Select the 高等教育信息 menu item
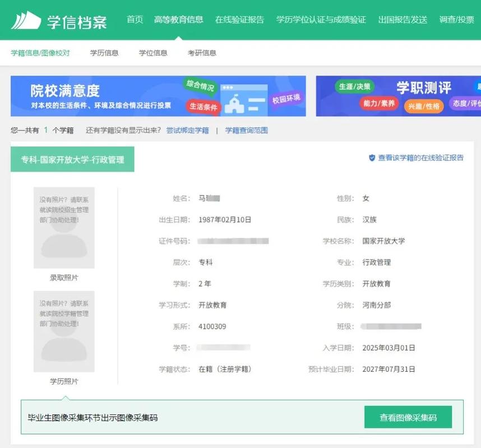 pos(178,20)
